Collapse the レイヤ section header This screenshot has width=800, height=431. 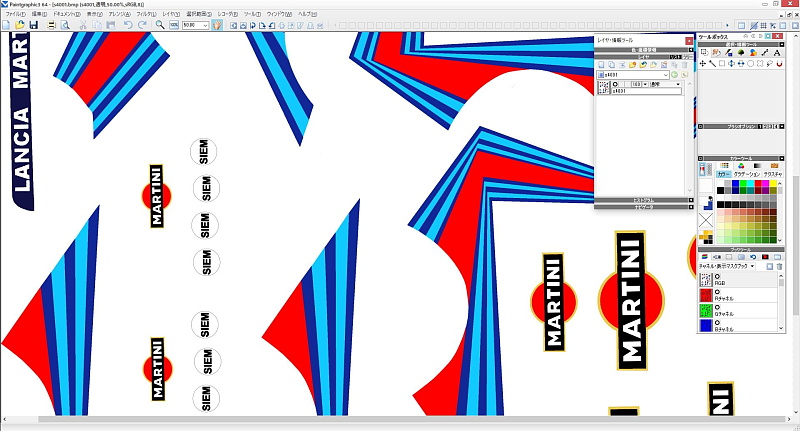[644, 57]
